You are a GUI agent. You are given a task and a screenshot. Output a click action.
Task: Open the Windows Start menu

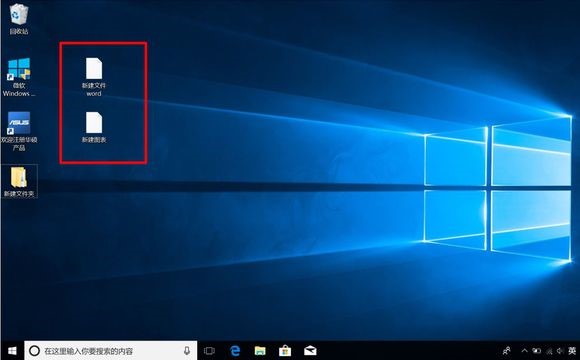(12, 350)
